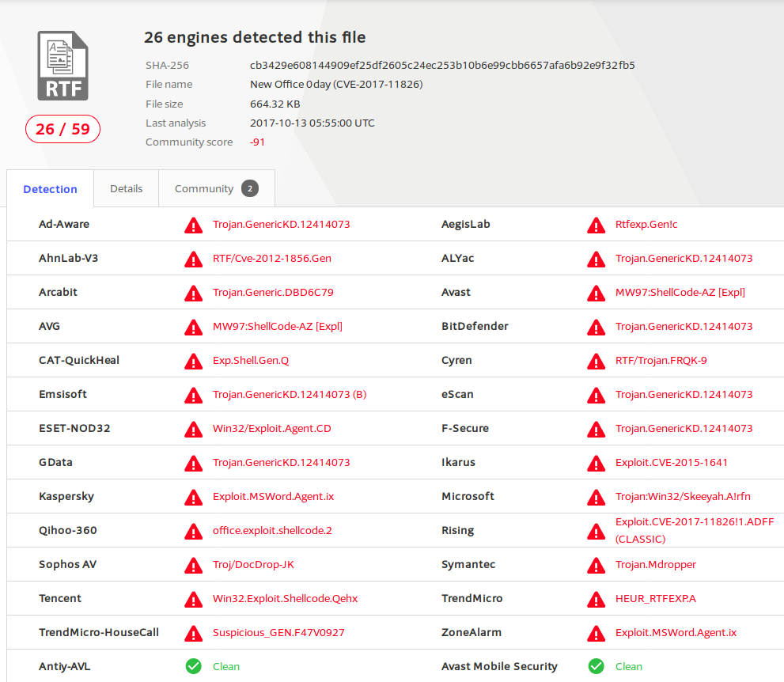
Task: Click the Emsisoft warning triangle icon
Action: click(x=194, y=395)
